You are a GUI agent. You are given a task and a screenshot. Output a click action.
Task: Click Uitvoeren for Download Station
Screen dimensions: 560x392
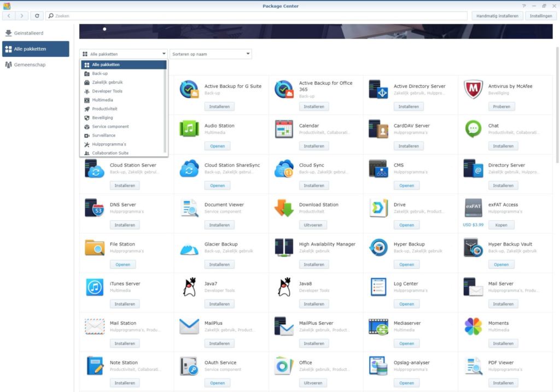point(313,225)
